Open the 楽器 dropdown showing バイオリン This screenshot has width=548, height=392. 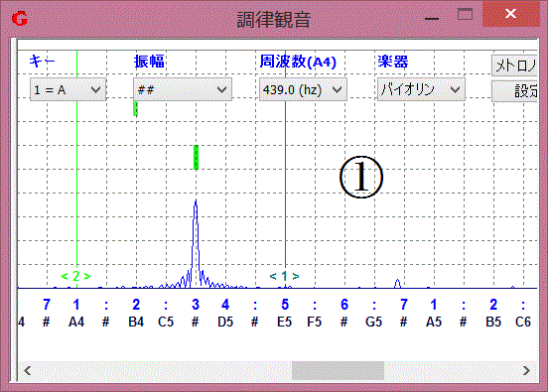[x=421, y=89]
